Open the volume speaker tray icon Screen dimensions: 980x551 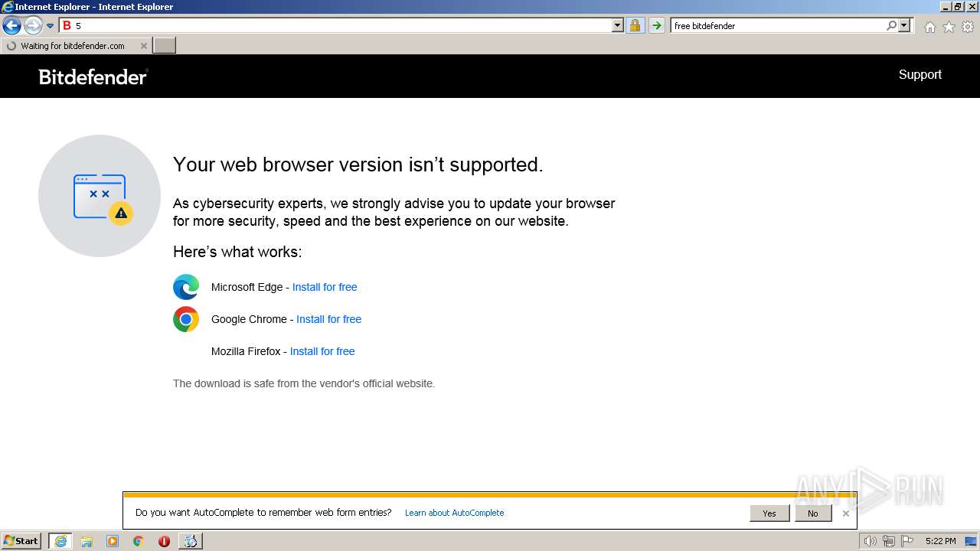tap(870, 541)
